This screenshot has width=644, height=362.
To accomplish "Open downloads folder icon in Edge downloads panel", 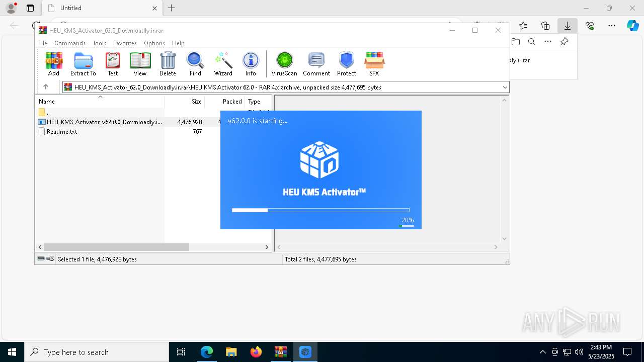I will 515,42.
